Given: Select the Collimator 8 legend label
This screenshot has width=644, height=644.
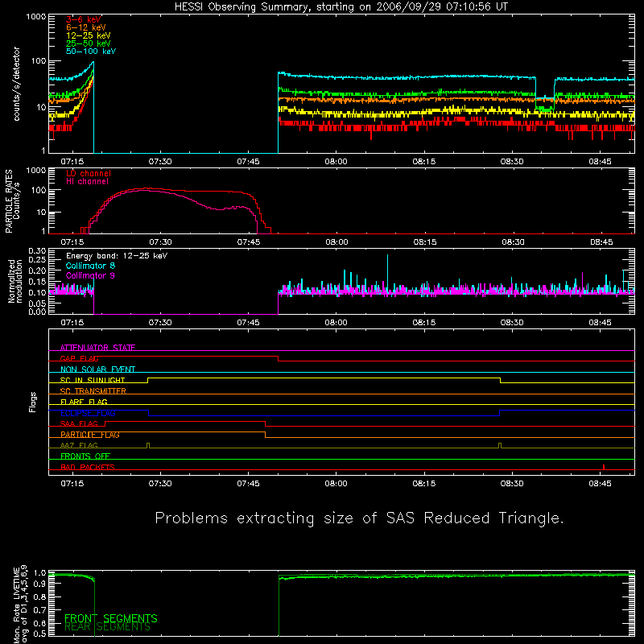Looking at the screenshot, I should (90, 266).
